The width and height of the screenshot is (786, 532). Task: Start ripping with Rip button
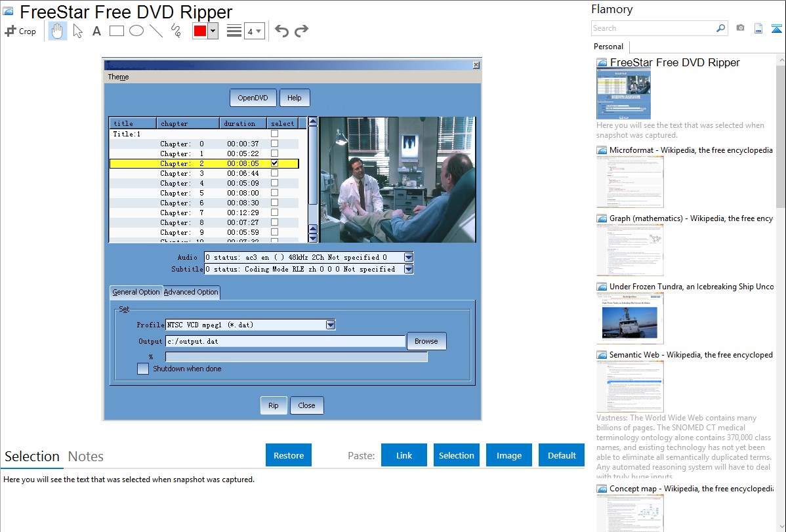click(273, 405)
